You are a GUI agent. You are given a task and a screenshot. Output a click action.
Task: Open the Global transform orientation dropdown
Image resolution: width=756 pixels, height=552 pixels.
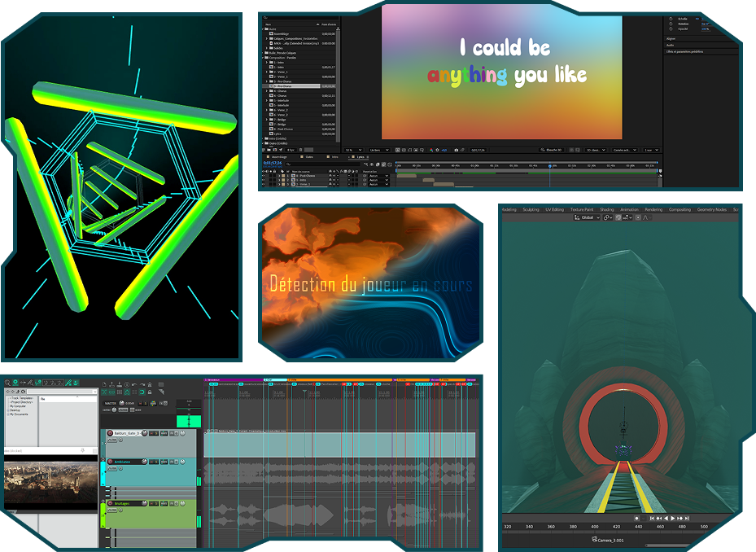coord(588,217)
